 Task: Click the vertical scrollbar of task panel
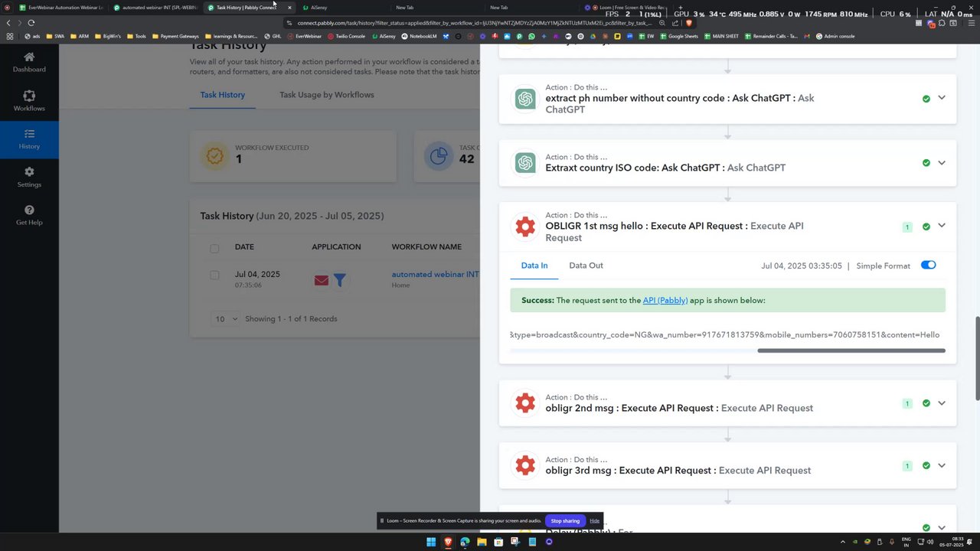[x=977, y=357]
